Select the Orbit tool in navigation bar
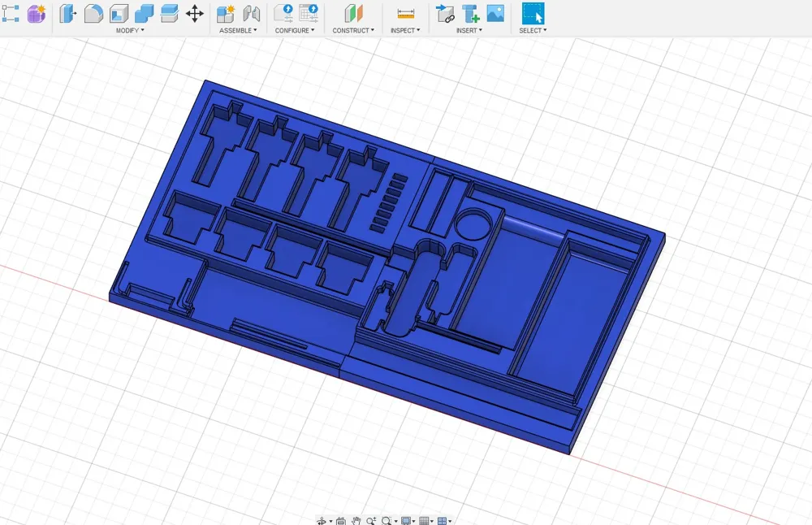Viewport: 812px width, 525px height. tap(323, 520)
